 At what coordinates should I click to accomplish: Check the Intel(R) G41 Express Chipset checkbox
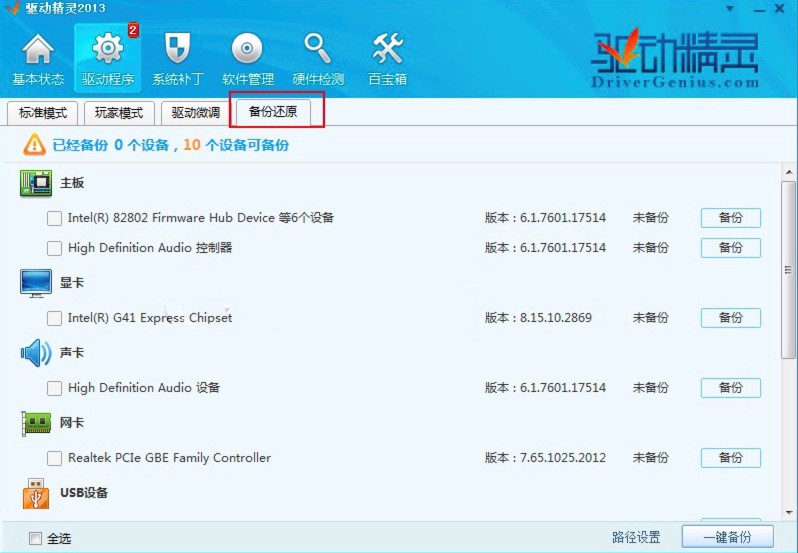click(54, 318)
